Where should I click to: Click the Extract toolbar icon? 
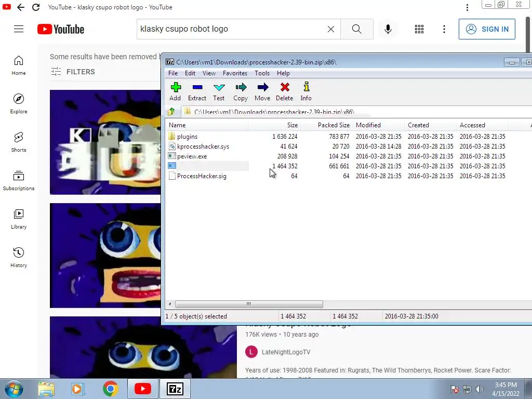(197, 91)
